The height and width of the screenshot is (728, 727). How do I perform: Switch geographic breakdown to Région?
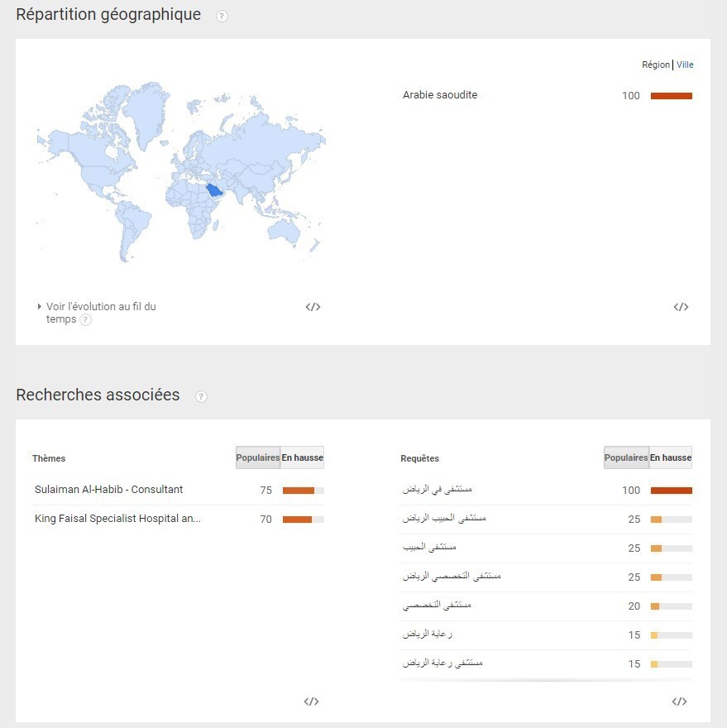[x=656, y=65]
